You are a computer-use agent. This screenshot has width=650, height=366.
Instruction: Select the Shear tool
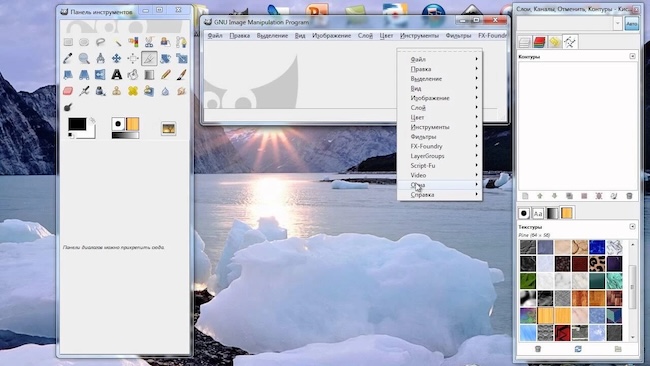pyautogui.click(x=68, y=75)
